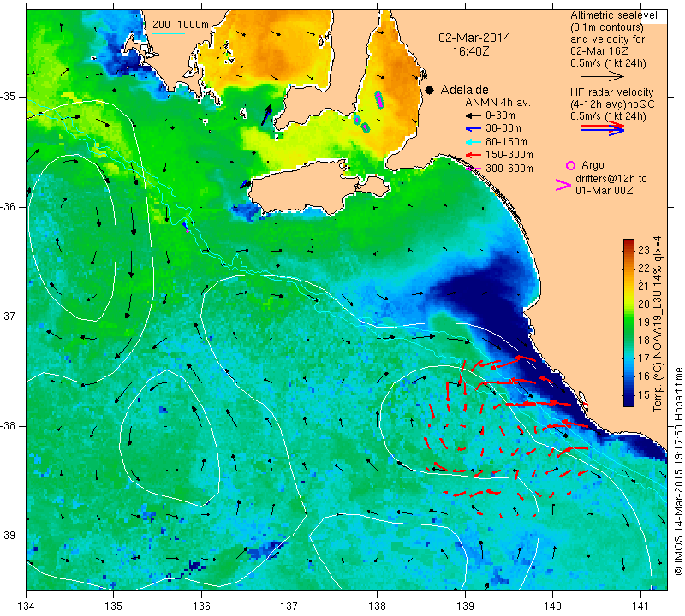
Task: Click longitude label 139 on bottom axis
Action: point(465,607)
